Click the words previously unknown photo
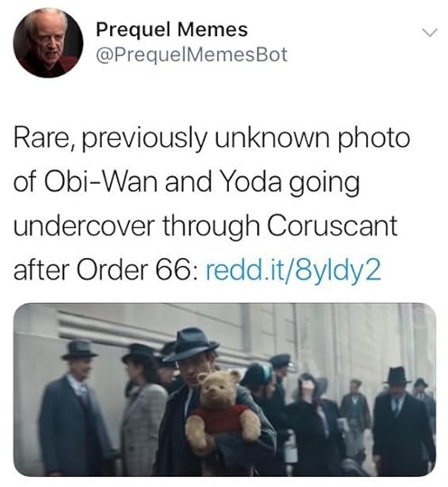This screenshot has height=487, width=448. [x=246, y=138]
